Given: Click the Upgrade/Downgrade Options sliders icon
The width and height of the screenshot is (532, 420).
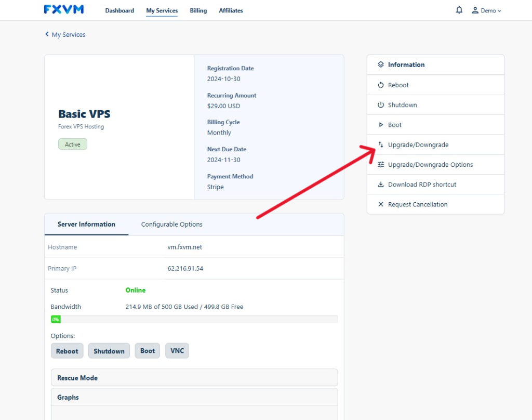Looking at the screenshot, I should [381, 165].
